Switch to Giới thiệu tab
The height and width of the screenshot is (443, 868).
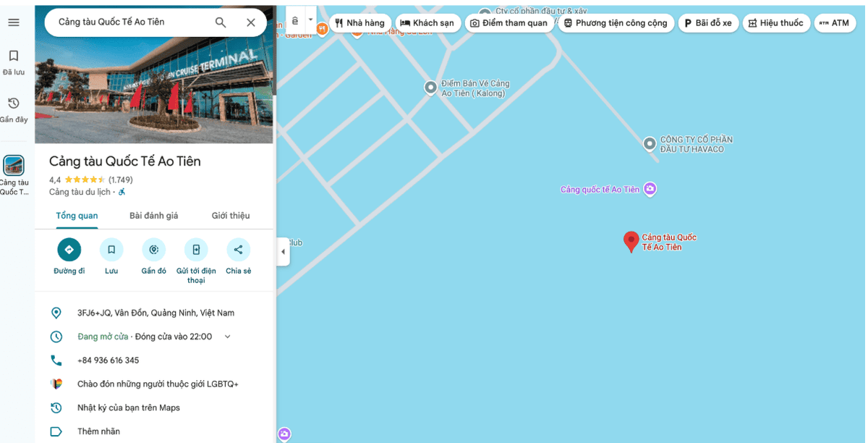231,216
